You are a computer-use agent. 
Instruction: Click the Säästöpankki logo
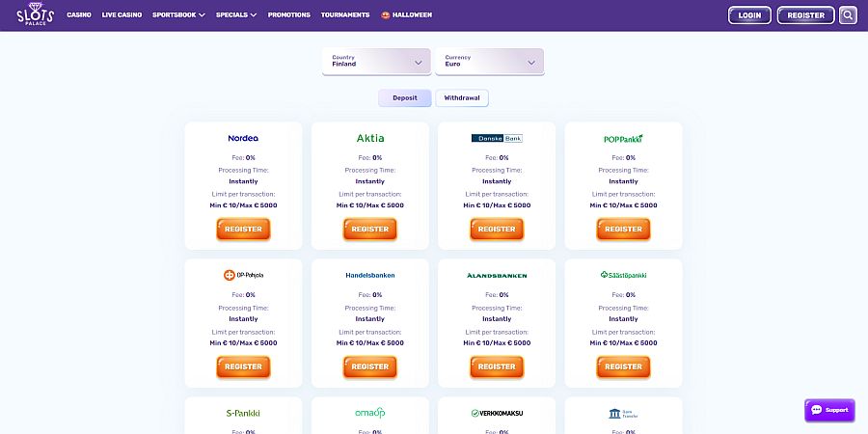click(x=623, y=275)
